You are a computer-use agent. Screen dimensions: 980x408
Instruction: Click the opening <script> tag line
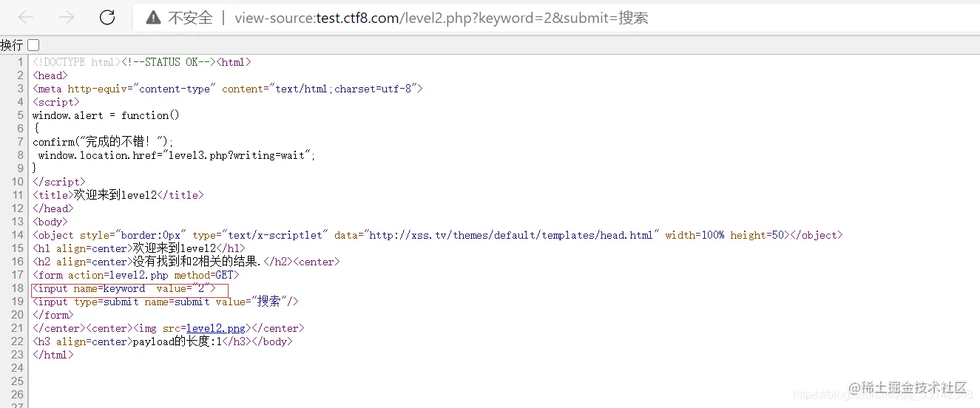click(x=56, y=102)
